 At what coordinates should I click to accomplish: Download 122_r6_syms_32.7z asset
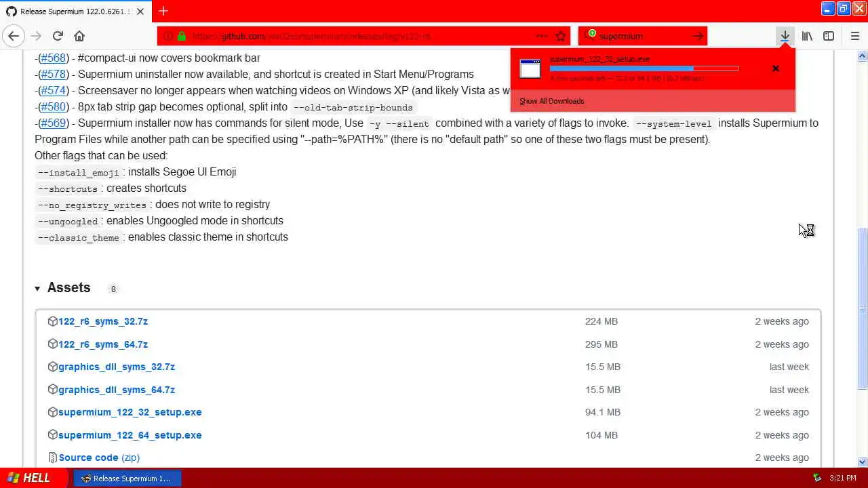tap(103, 321)
